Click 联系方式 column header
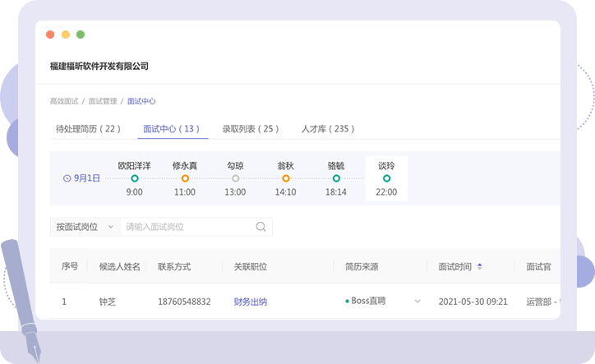 pyautogui.click(x=174, y=267)
